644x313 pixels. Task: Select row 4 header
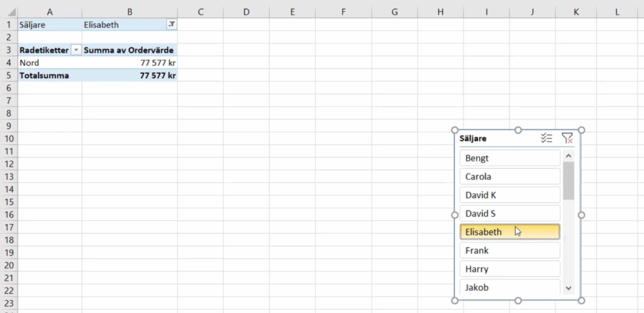click(9, 62)
